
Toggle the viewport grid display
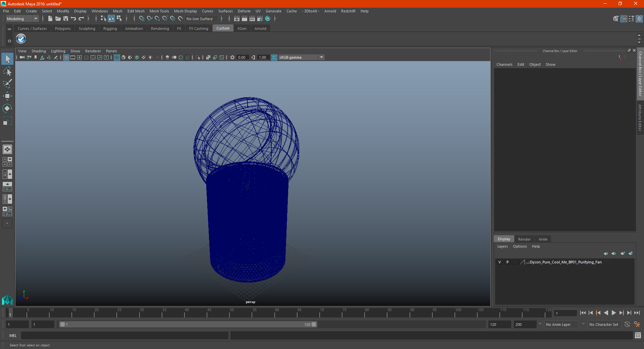tap(66, 57)
